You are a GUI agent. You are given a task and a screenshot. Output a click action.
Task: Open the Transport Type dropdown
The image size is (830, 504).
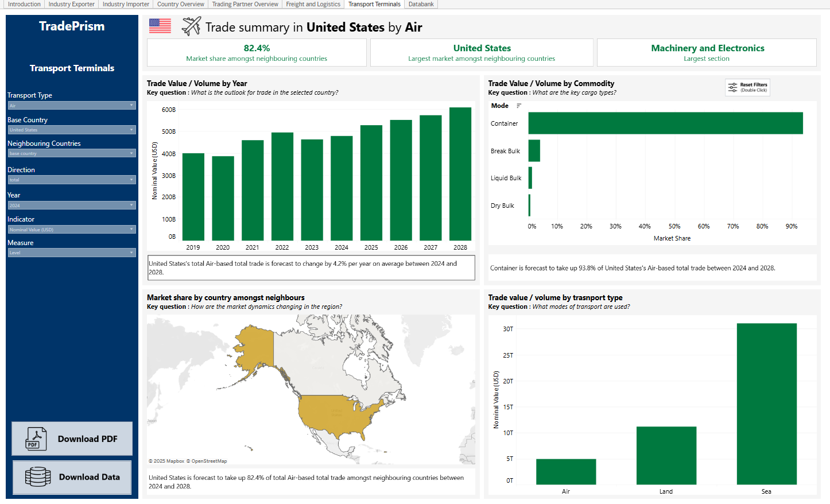[72, 106]
